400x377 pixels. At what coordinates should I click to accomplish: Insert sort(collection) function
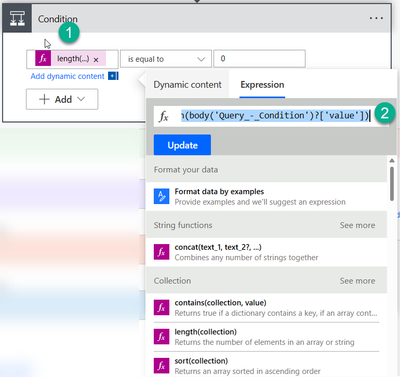(x=266, y=366)
